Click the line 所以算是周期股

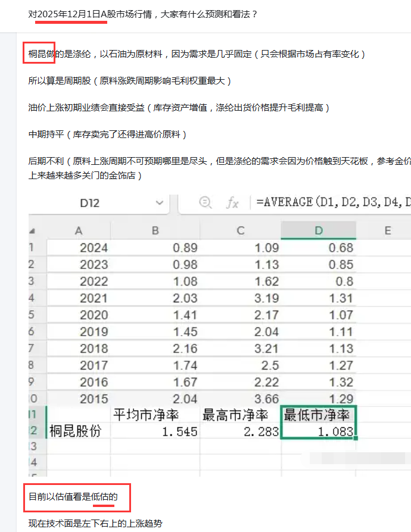pos(130,81)
